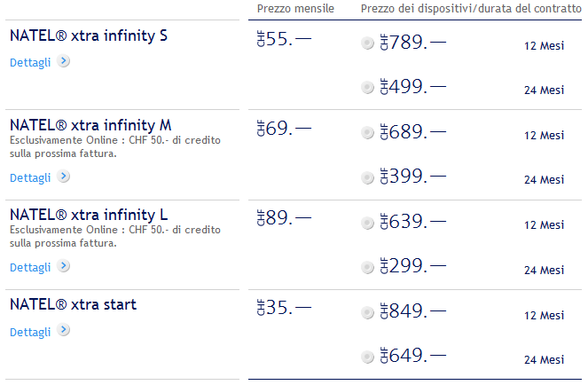Click arrow icon beside infinity S Dettagli
This screenshot has width=588, height=385.
pos(64,62)
